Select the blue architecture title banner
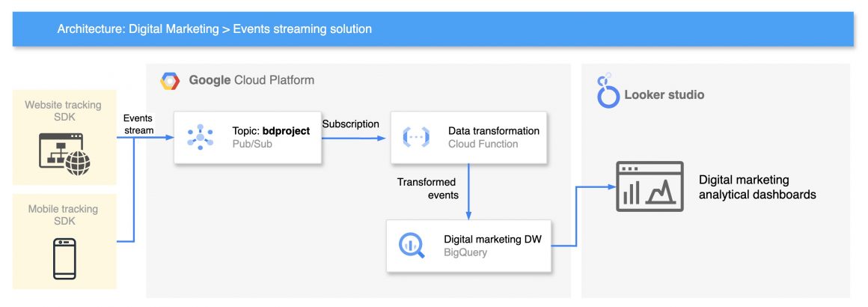Image resolution: width=868 pixels, height=307 pixels. pos(433,29)
